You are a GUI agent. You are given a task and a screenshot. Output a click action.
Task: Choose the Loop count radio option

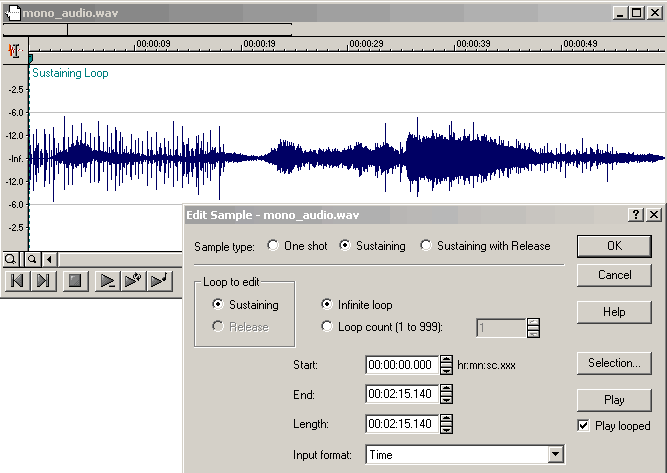click(x=327, y=325)
